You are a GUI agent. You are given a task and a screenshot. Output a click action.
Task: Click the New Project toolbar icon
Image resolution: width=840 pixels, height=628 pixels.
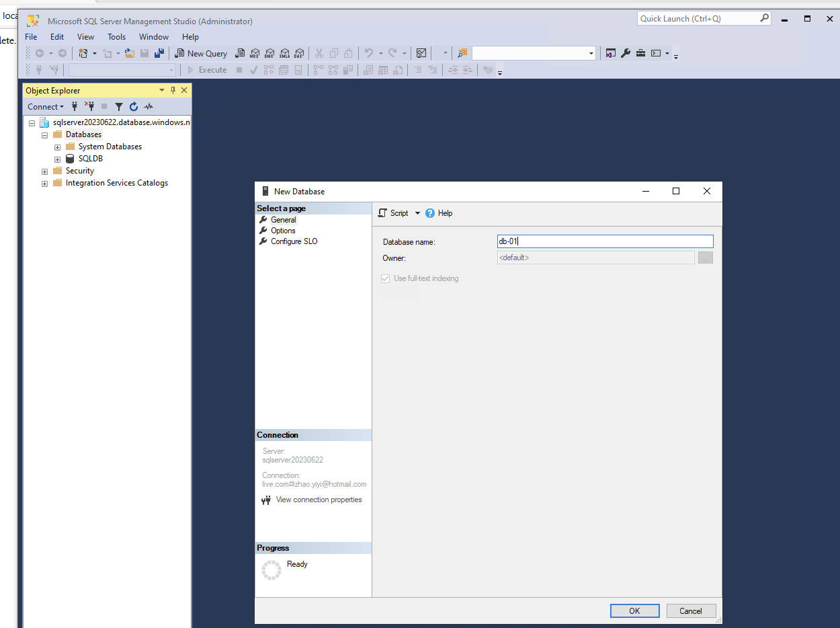(84, 53)
